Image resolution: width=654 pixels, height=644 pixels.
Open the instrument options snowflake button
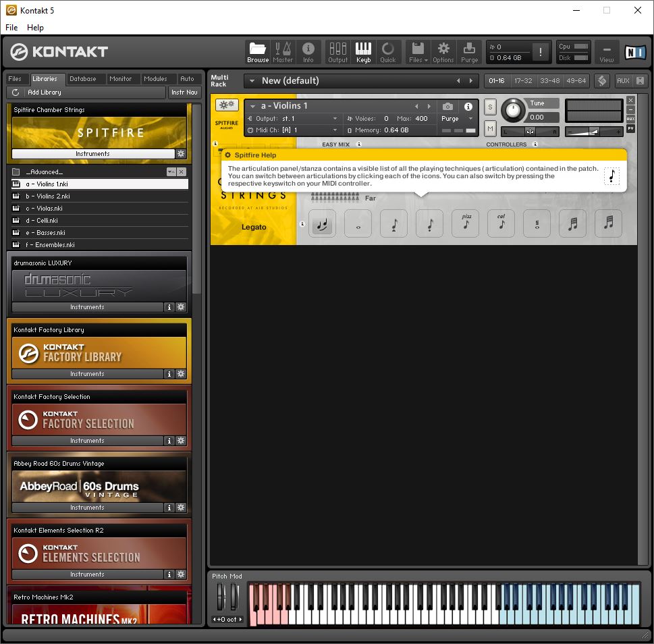[x=227, y=105]
